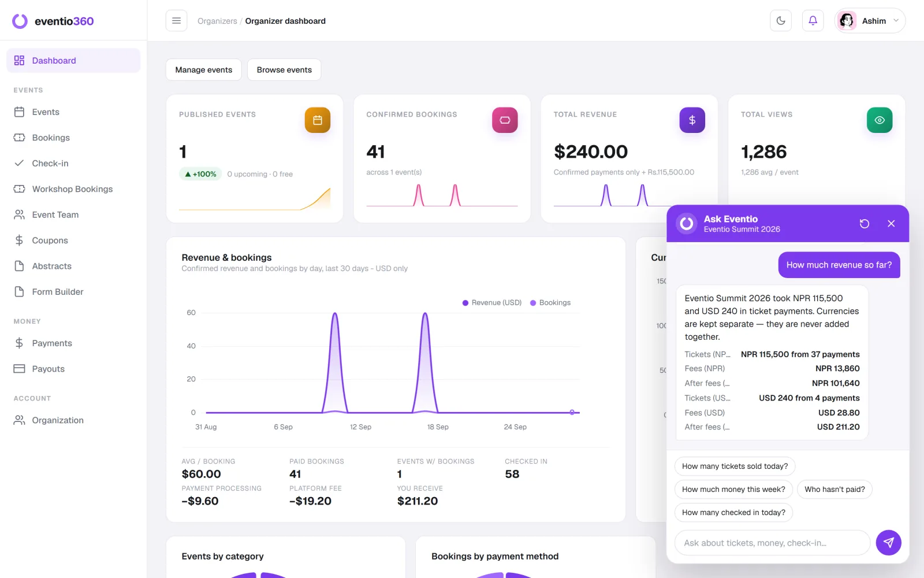Click the Form Builder file icon
Viewport: 924px width, 578px height.
19,292
